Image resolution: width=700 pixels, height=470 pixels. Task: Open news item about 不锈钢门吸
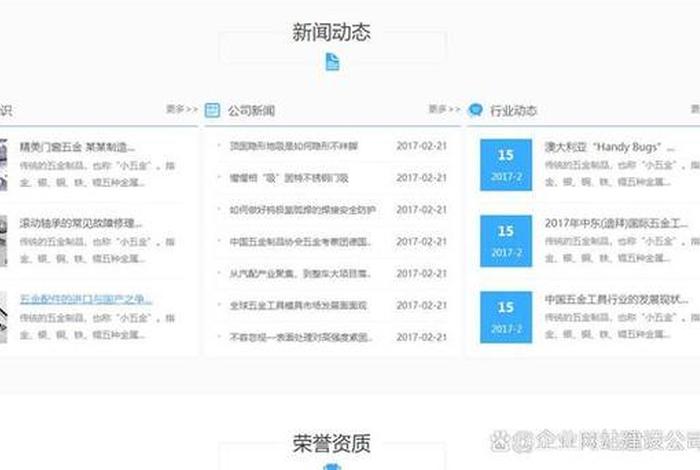tap(289, 178)
